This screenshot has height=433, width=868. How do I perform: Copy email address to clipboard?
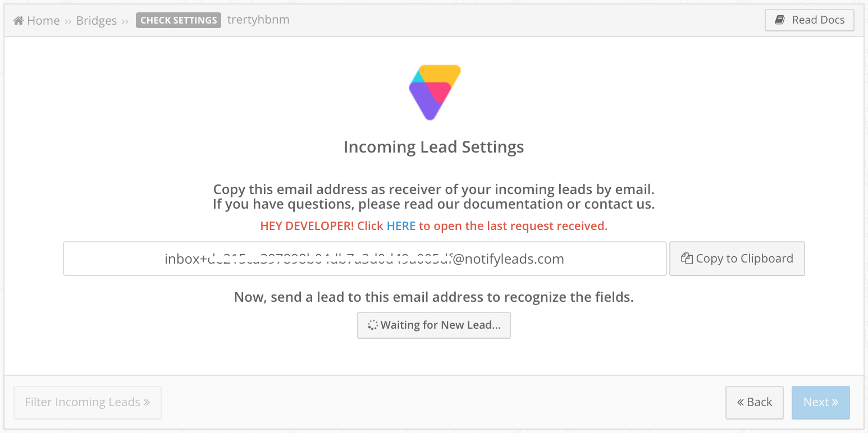737,259
